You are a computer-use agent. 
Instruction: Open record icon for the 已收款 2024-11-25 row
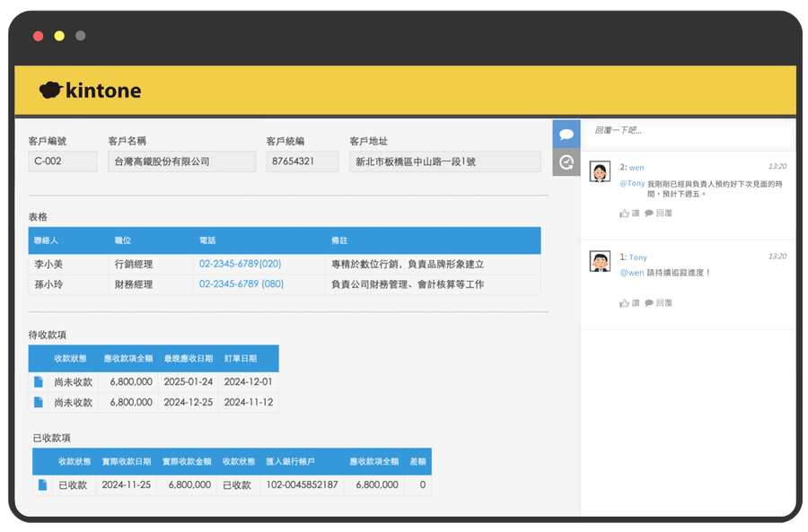42,484
